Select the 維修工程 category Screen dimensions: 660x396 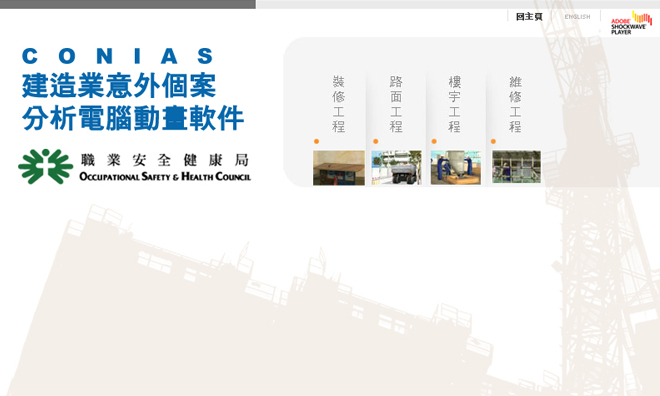coord(515,104)
